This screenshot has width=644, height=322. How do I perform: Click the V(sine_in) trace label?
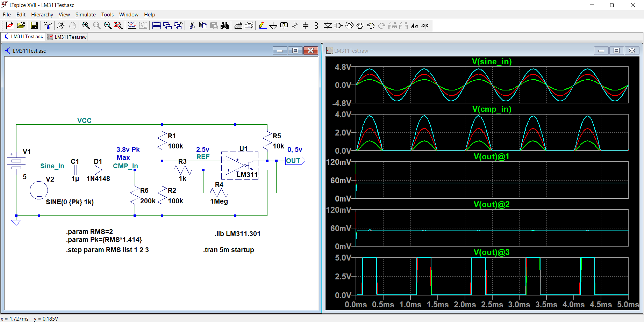pyautogui.click(x=492, y=61)
